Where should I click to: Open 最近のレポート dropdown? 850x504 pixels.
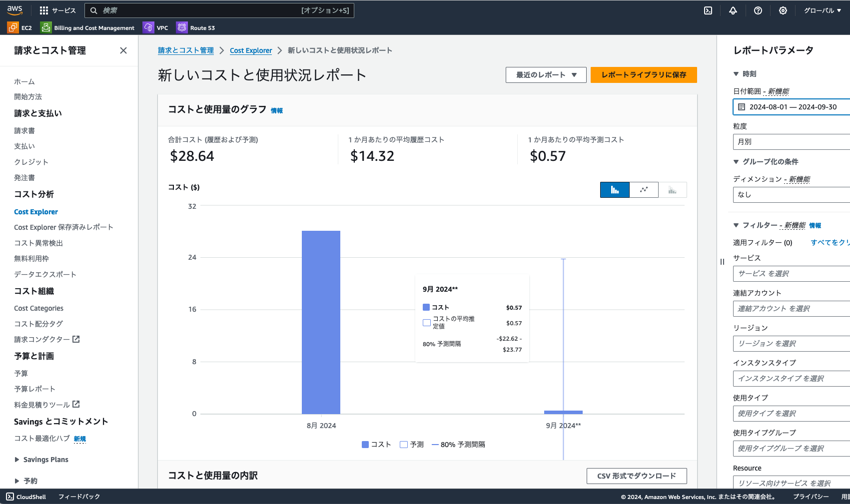pyautogui.click(x=546, y=75)
